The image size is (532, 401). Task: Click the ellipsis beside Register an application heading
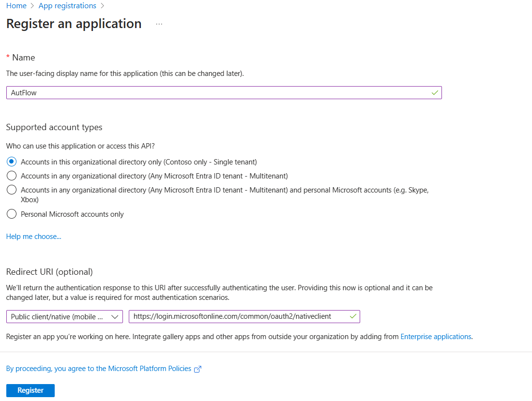point(159,23)
